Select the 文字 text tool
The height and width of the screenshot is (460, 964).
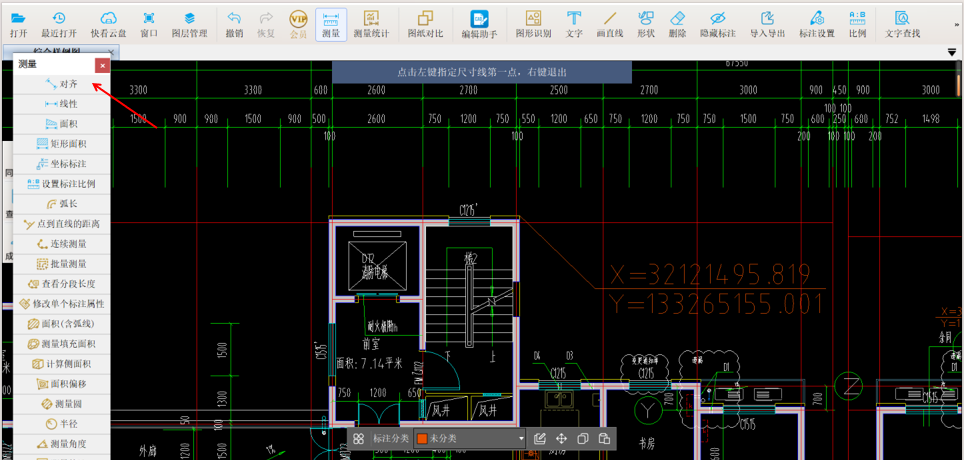574,25
